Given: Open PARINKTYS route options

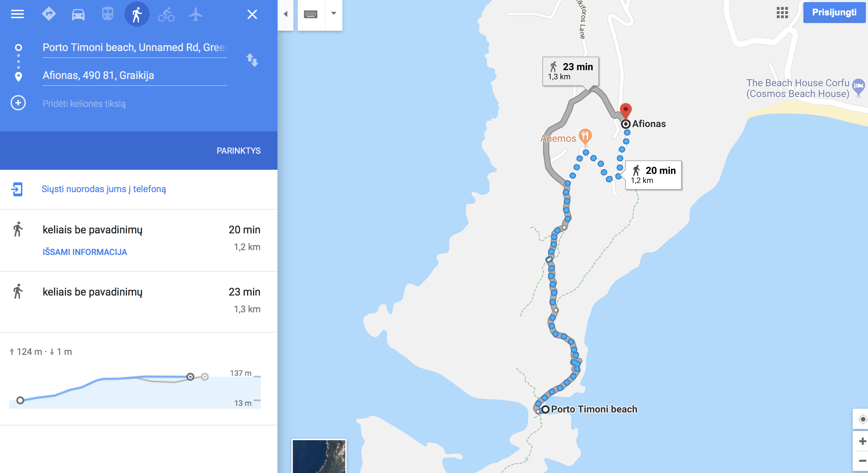Looking at the screenshot, I should pyautogui.click(x=239, y=151).
